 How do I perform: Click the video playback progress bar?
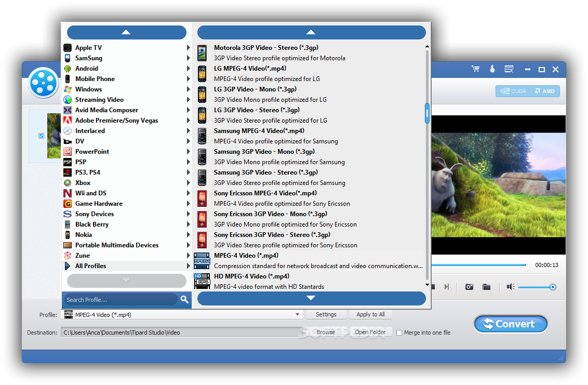[478, 265]
